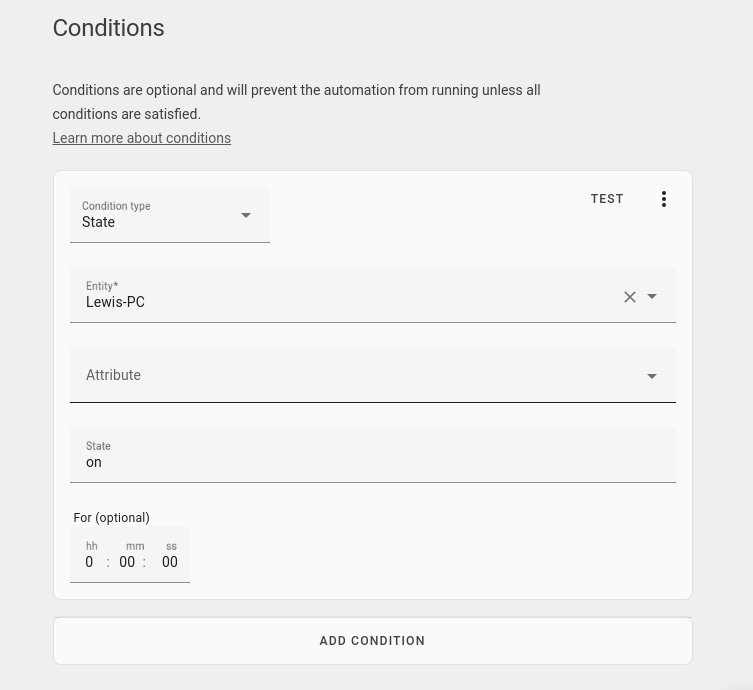Click the TEST button

click(x=607, y=199)
